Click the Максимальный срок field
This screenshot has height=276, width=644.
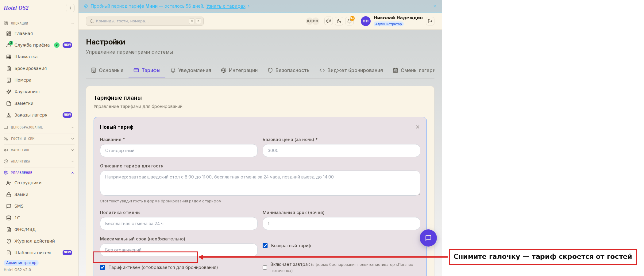(x=179, y=250)
